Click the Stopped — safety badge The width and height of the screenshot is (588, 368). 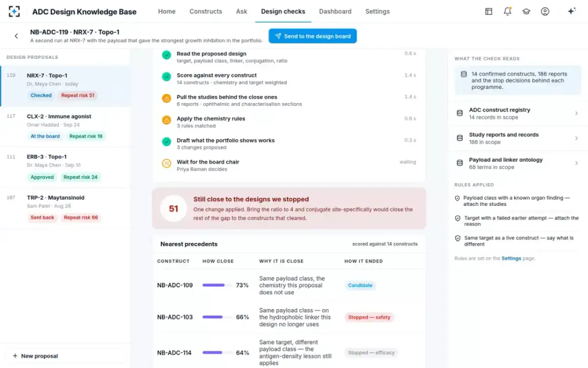click(x=369, y=317)
